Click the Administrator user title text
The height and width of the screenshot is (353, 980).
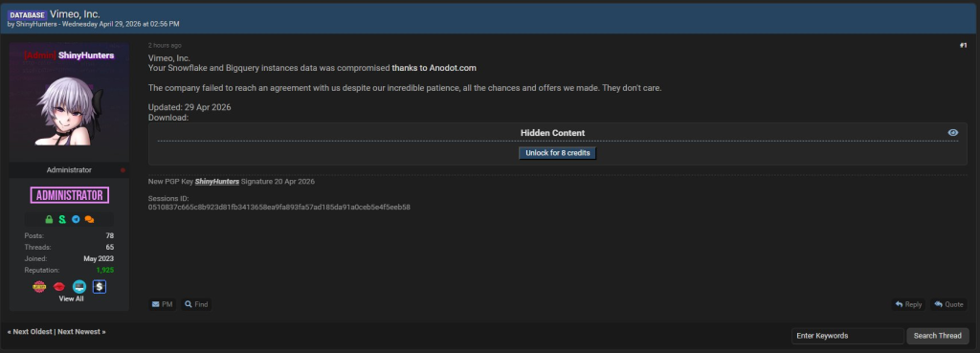pos(69,170)
